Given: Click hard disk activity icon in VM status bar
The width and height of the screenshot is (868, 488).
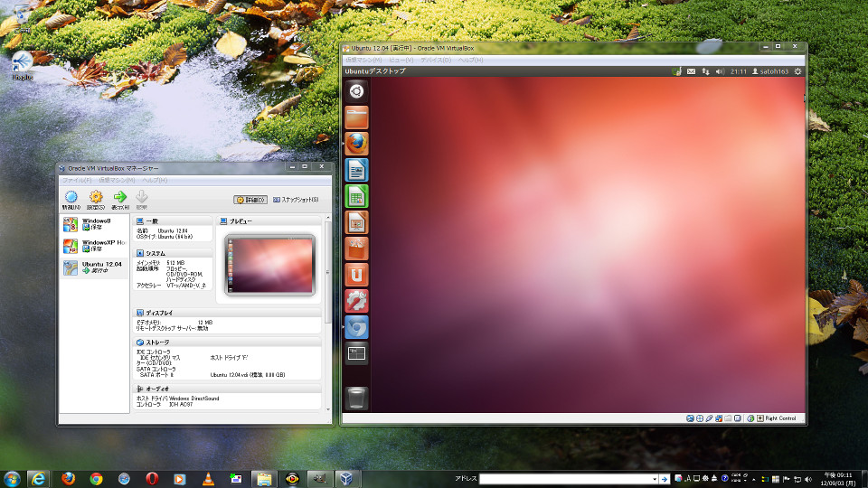Looking at the screenshot, I should pos(690,418).
